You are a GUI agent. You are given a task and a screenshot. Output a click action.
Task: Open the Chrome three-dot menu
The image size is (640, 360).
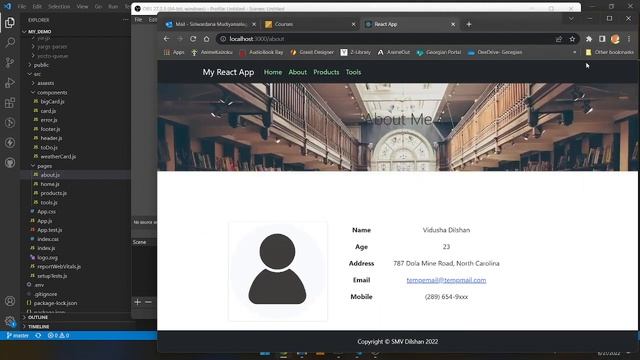[629, 39]
